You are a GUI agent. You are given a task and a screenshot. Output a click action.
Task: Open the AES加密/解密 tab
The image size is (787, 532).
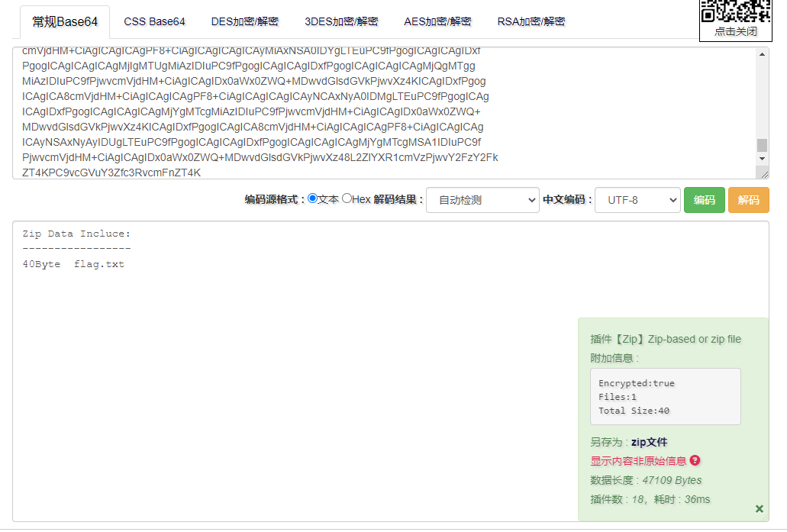(437, 21)
